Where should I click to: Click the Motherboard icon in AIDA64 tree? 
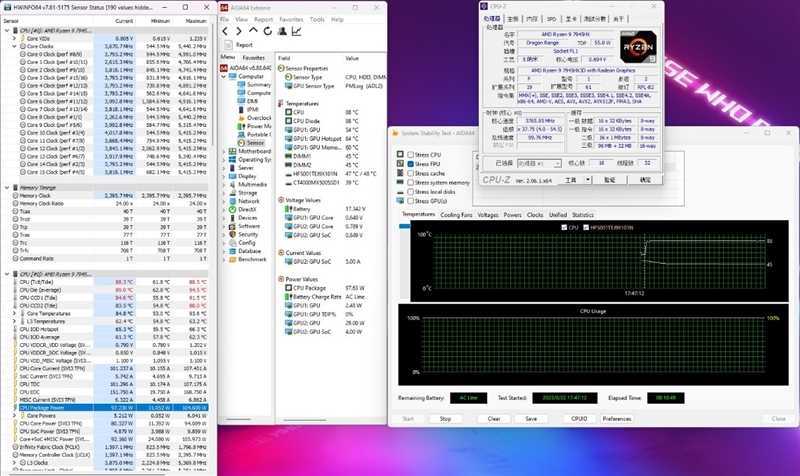click(232, 151)
